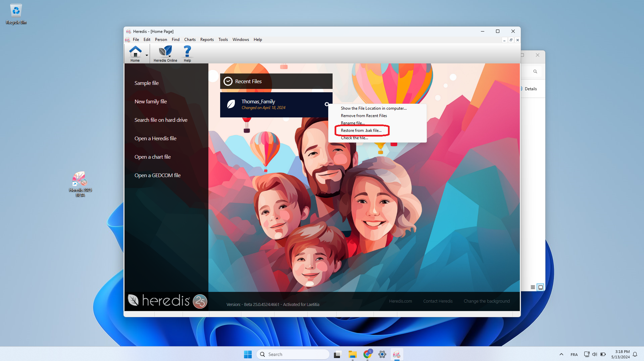
Task: Create a New family file
Action: (x=151, y=102)
